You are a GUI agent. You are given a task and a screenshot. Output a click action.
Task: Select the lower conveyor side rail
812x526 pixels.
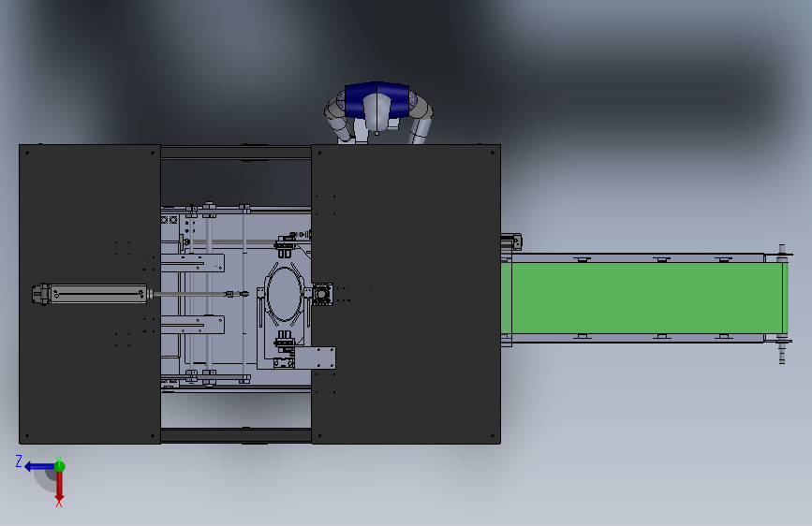pos(637,338)
